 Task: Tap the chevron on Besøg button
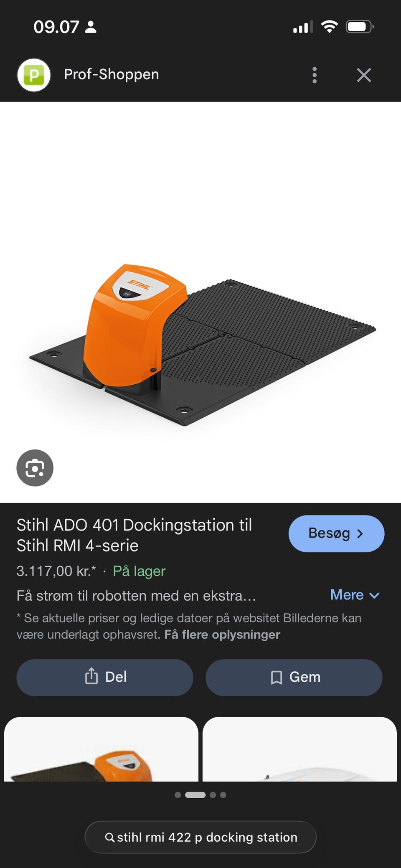point(360,534)
